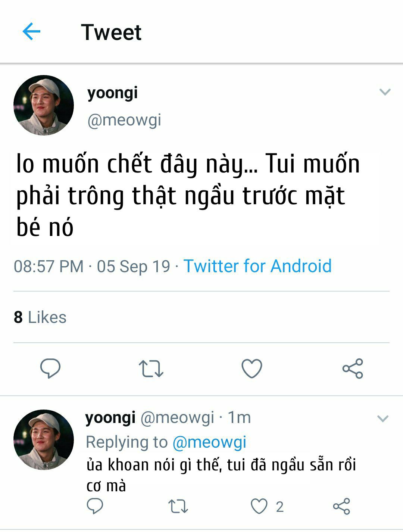Image resolution: width=403 pixels, height=532 pixels.
Task: Open @meowgi mention in Replying to
Action: click(209, 442)
